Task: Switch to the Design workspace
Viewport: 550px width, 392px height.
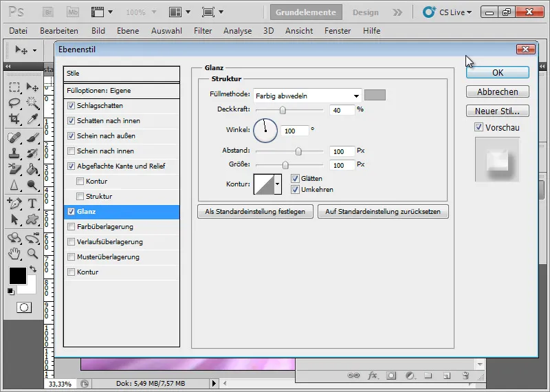Action: coord(366,12)
